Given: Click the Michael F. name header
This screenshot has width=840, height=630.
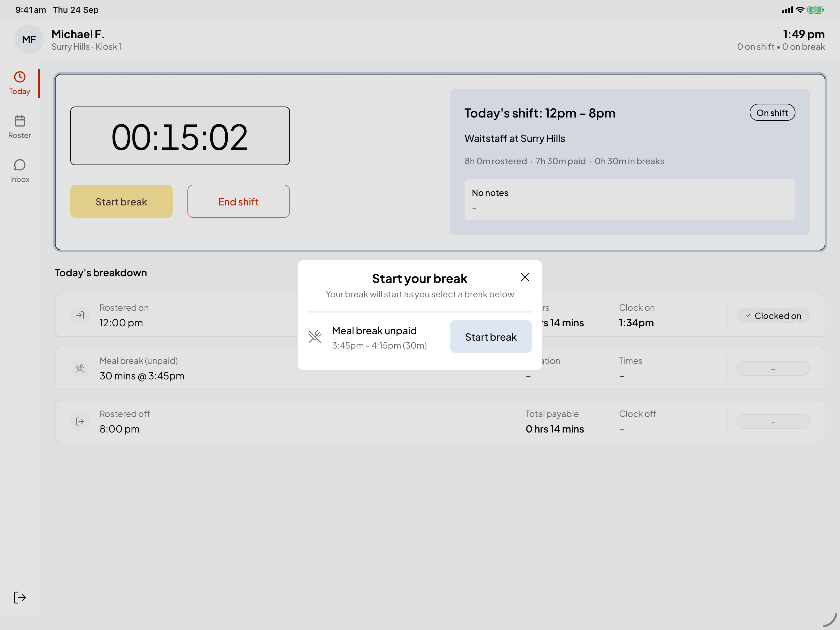Looking at the screenshot, I should coord(78,34).
